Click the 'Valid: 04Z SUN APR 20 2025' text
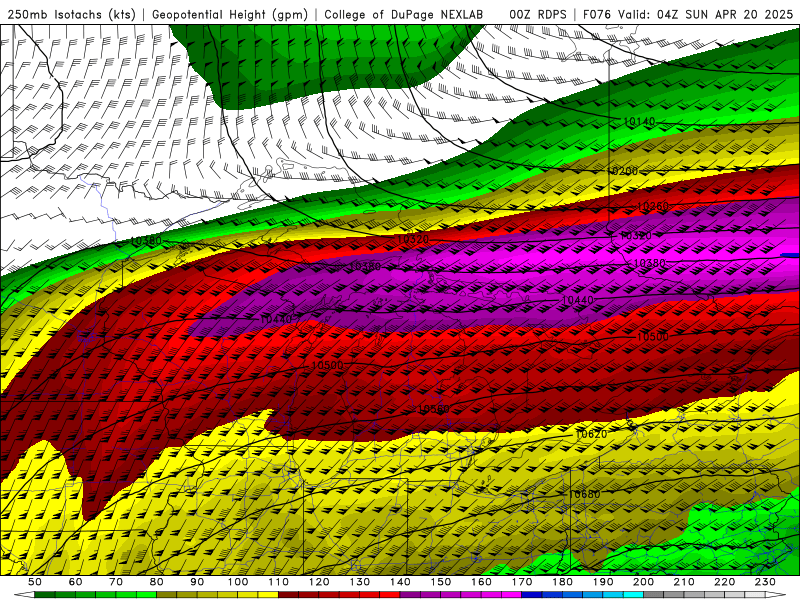Image resolution: width=800 pixels, height=600 pixels. [x=705, y=14]
